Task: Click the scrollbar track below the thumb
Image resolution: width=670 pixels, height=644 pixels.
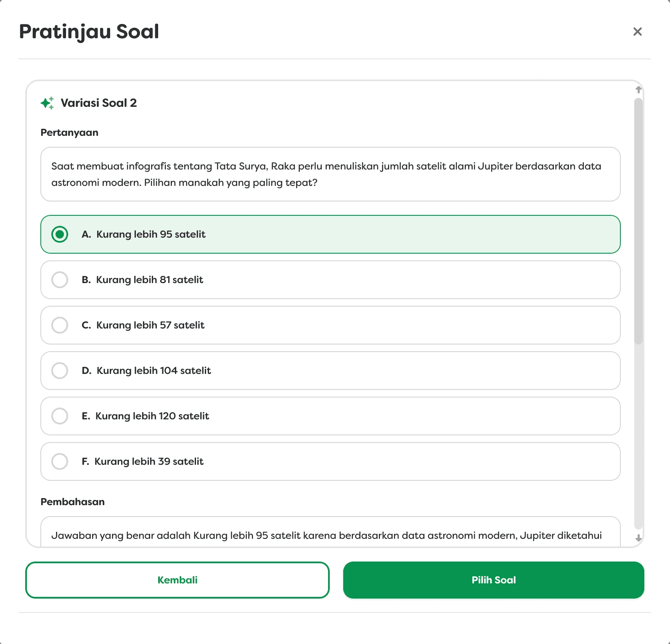Action: [638, 437]
